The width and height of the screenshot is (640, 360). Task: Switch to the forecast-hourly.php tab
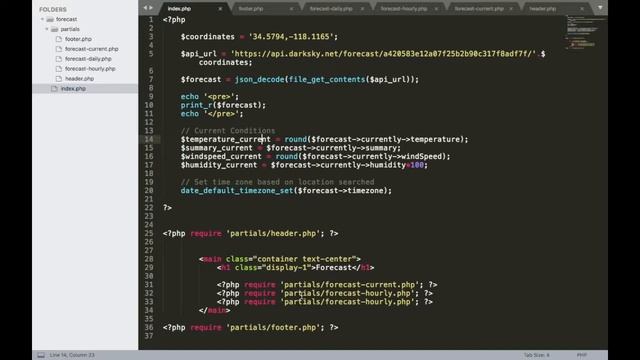404,9
